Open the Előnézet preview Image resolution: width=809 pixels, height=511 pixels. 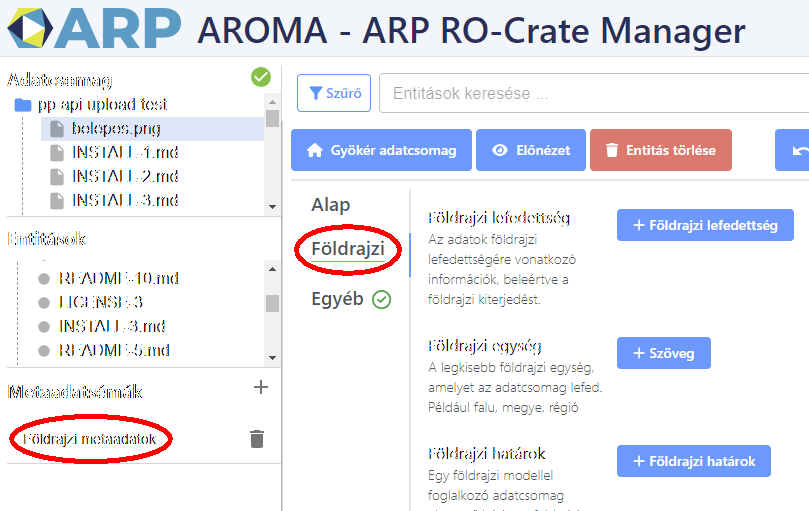[531, 150]
